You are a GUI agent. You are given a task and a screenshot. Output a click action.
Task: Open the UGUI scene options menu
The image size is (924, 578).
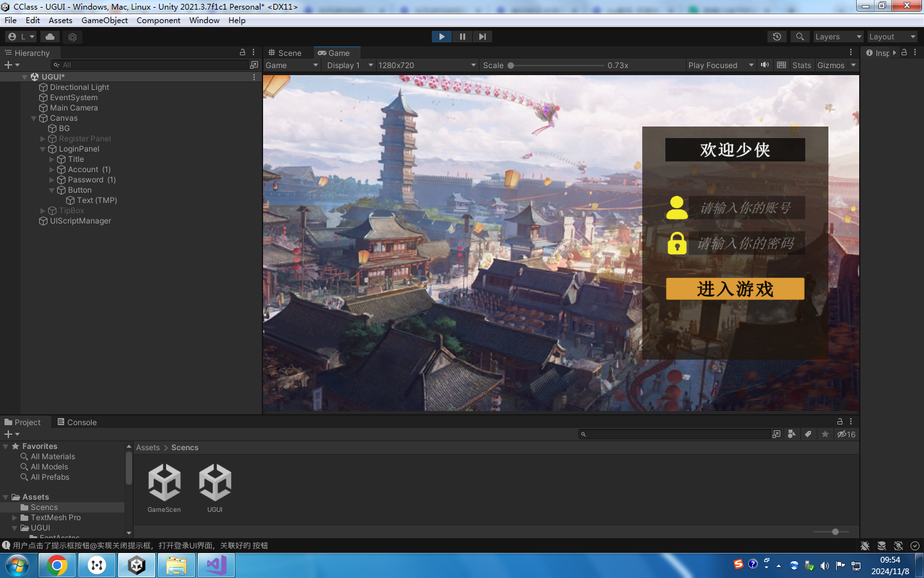click(254, 77)
